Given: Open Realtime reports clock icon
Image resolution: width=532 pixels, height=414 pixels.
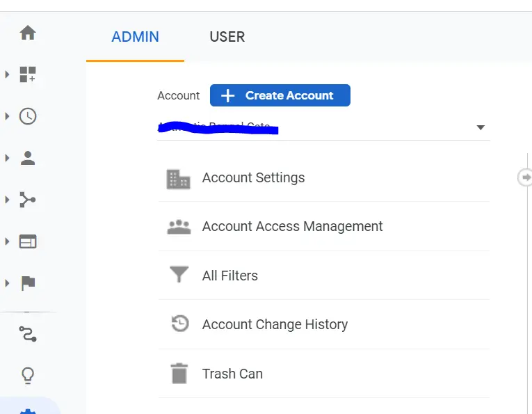Looking at the screenshot, I should pyautogui.click(x=28, y=116).
